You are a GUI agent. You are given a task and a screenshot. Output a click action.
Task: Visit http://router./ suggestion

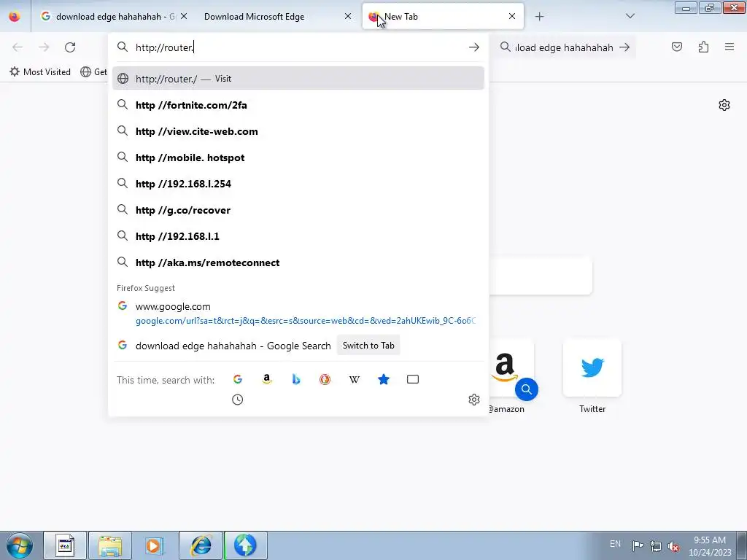(x=298, y=79)
